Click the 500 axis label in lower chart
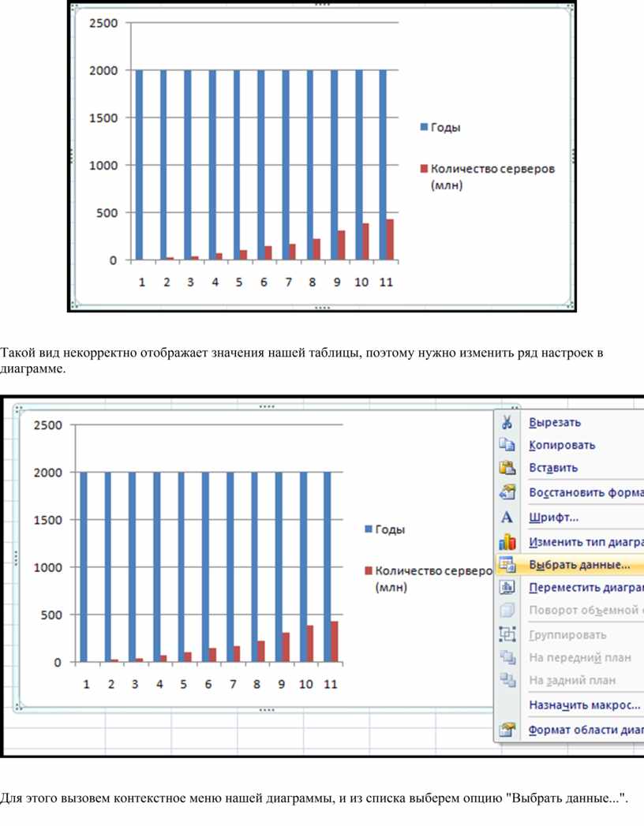644x826 pixels. pos(51,615)
